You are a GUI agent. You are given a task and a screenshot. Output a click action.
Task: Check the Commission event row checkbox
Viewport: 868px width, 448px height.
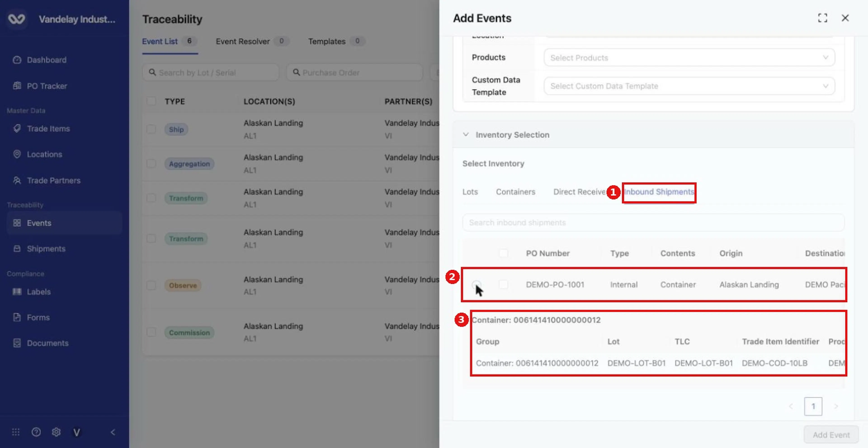click(x=151, y=332)
